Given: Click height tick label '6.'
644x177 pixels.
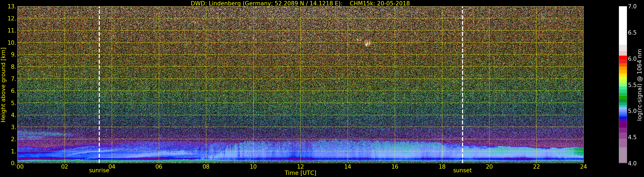Looking at the screenshot, I should [x=13, y=91].
